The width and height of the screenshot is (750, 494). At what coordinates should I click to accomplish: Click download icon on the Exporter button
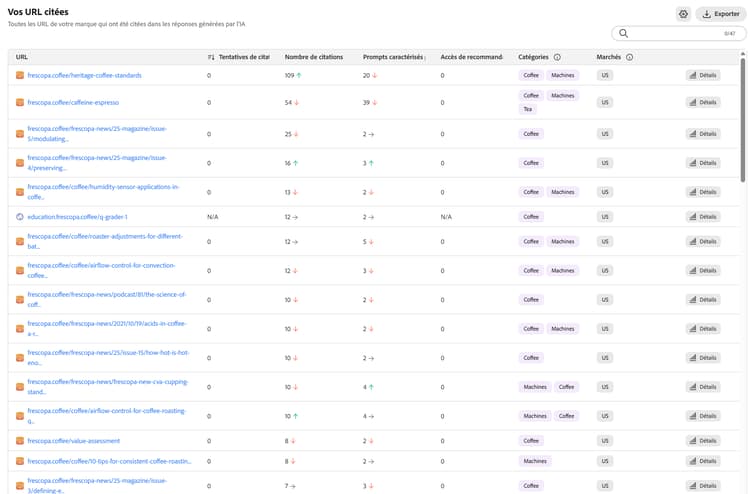point(706,14)
